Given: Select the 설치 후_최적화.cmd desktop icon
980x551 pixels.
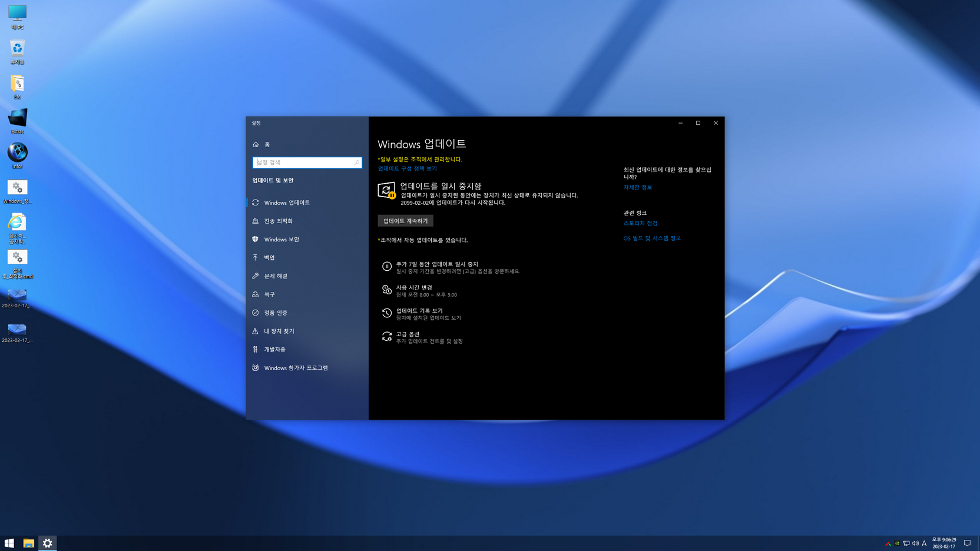Looking at the screenshot, I should [17, 264].
